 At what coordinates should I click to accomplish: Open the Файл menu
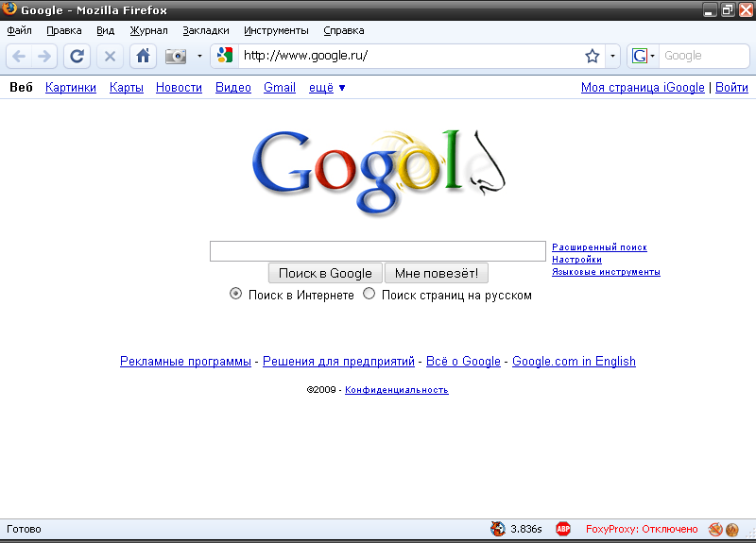19,30
